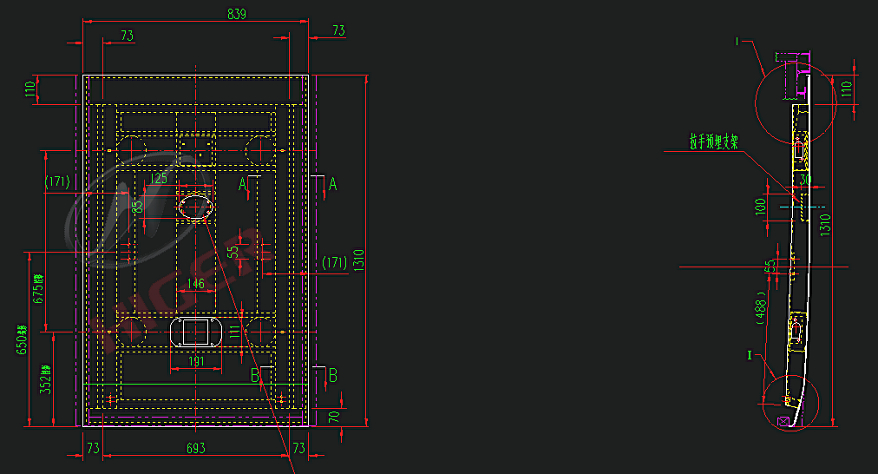The height and width of the screenshot is (474, 878).
Task: Click the (488) dimension in side view
Action: click(762, 313)
